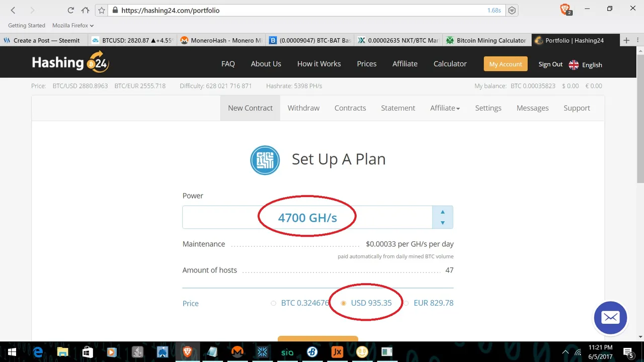Viewport: 644px width, 362px height.
Task: Switch to the BTC-BAT browser tab
Action: [x=310, y=40]
